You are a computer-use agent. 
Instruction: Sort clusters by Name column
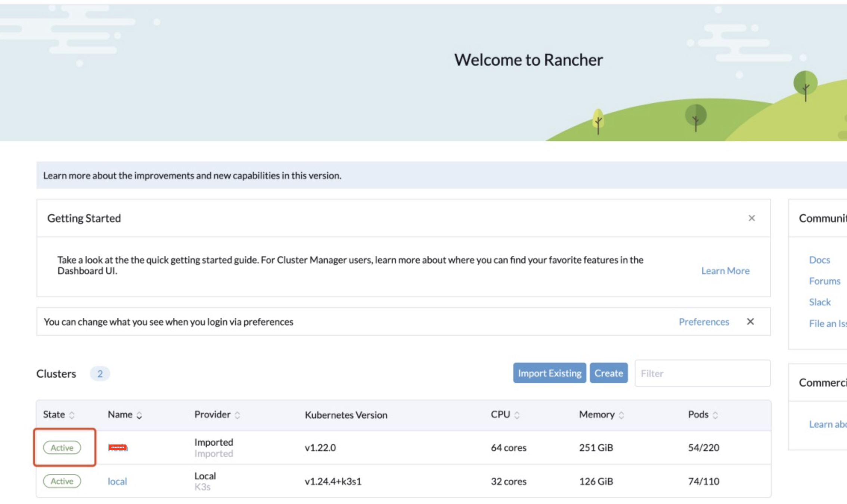[x=125, y=414]
